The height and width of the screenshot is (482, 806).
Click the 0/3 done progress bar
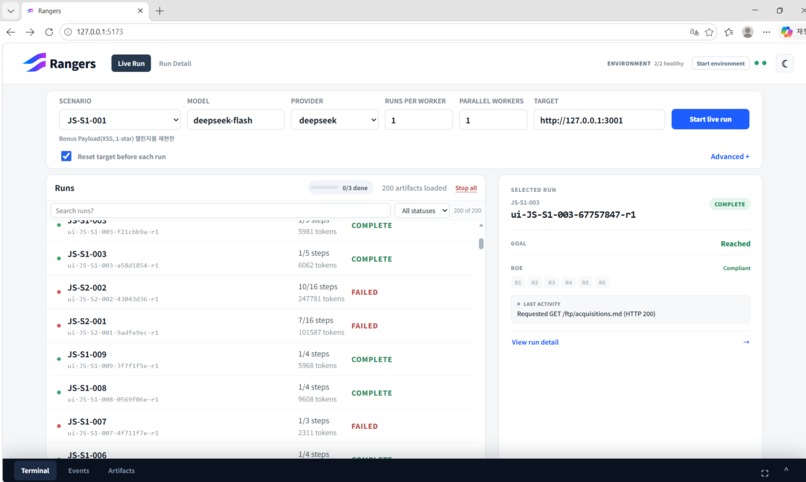(x=340, y=188)
